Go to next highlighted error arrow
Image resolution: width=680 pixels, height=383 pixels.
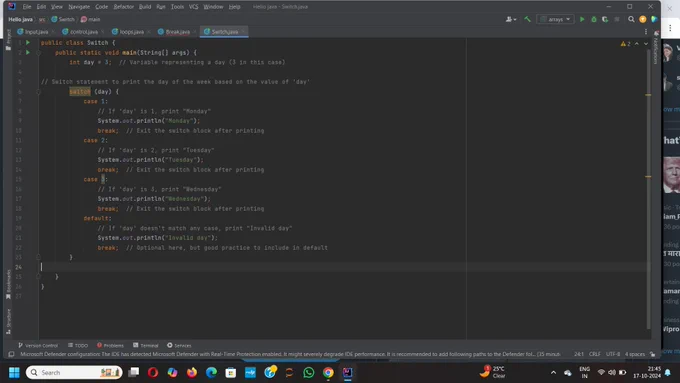point(646,43)
